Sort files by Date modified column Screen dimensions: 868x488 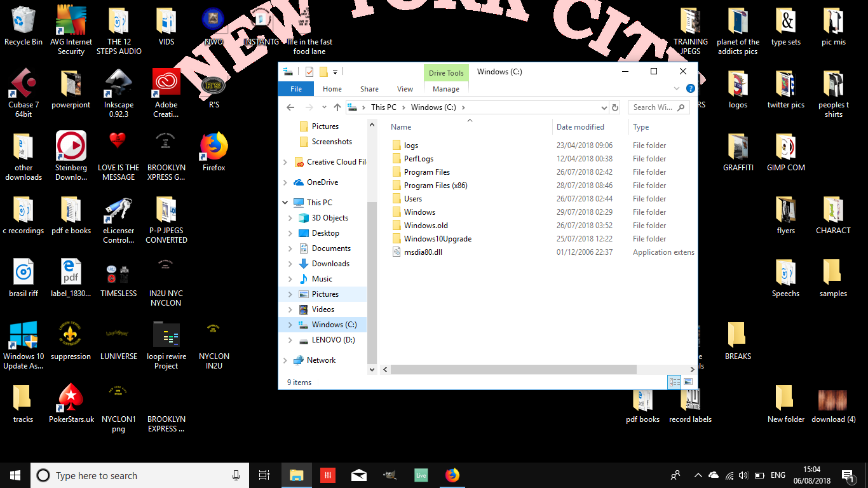click(x=580, y=127)
